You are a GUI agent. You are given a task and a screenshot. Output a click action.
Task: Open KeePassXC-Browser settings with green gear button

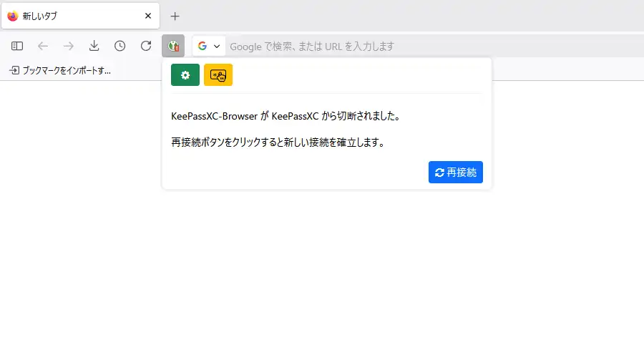coord(185,74)
